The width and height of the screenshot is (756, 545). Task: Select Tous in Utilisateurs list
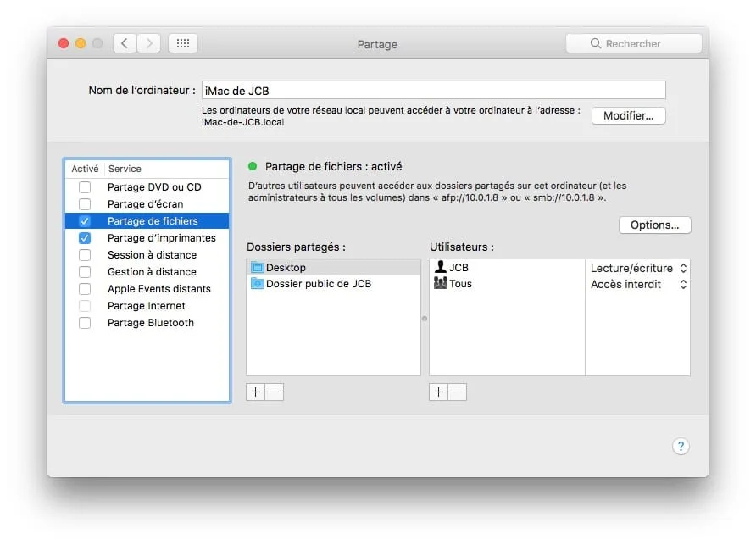click(x=507, y=284)
